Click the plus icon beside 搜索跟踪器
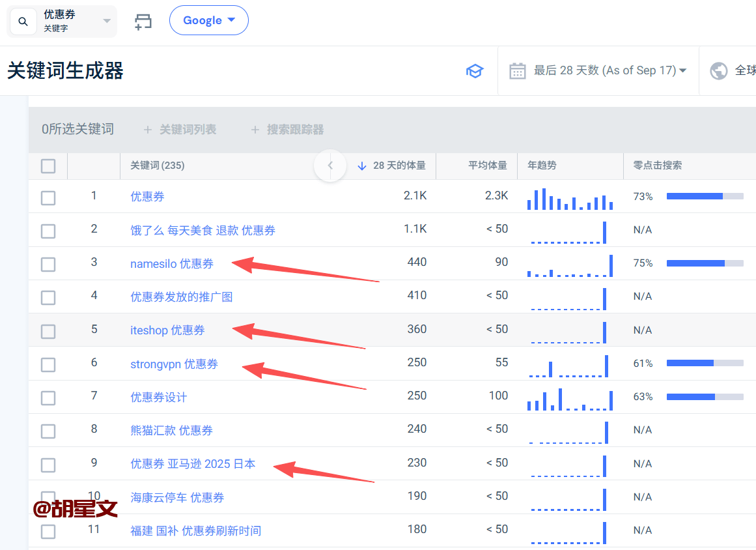This screenshot has width=756, height=550. (x=255, y=130)
